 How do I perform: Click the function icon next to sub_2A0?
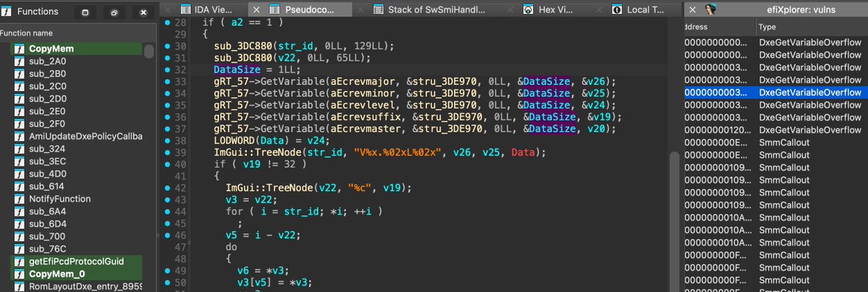point(20,62)
